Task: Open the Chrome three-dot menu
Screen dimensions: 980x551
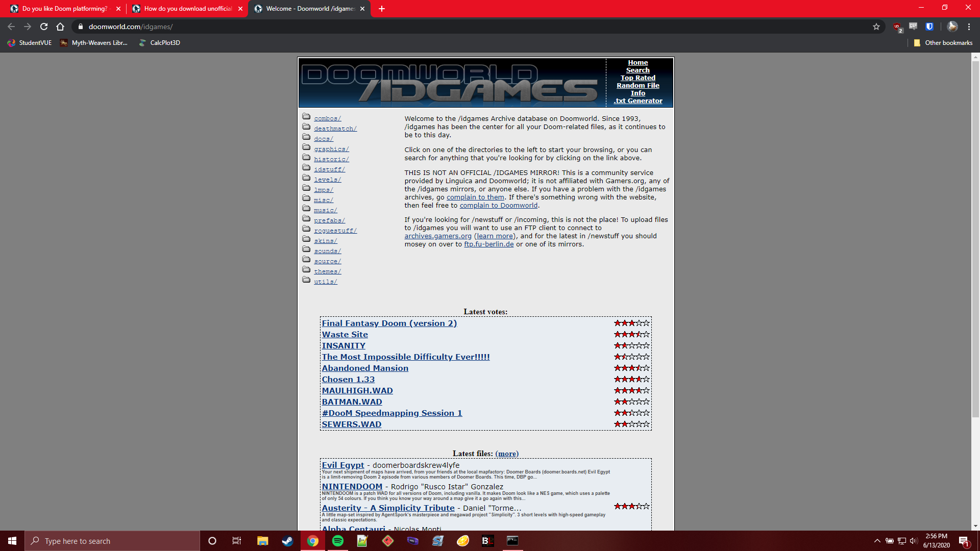Action: click(969, 27)
